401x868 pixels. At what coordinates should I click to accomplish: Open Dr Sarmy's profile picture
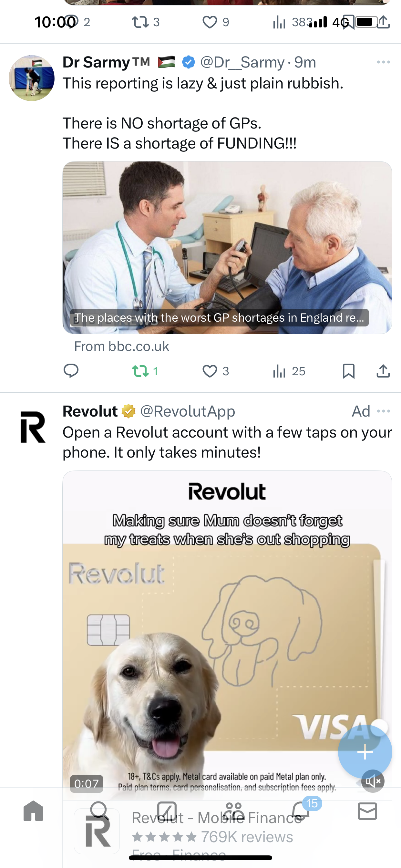click(x=31, y=78)
